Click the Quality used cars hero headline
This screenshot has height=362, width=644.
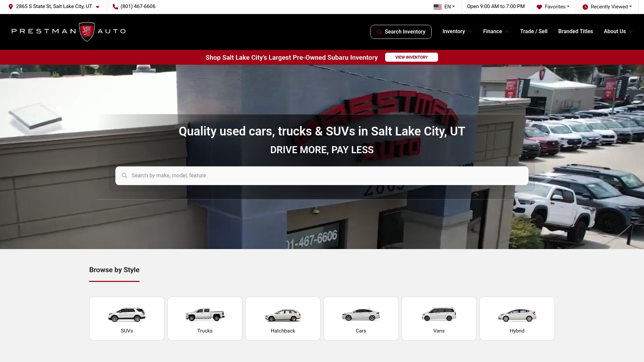coord(322,131)
